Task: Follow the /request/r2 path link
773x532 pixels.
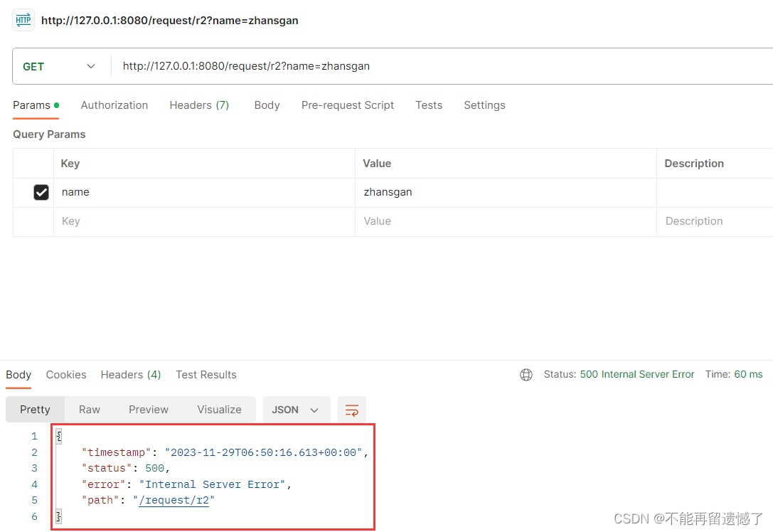Action: point(174,501)
